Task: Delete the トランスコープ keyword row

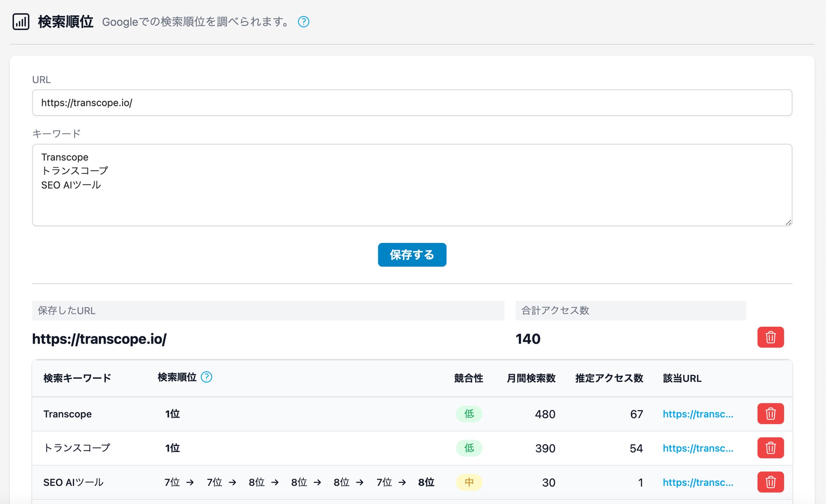Action: pyautogui.click(x=770, y=448)
